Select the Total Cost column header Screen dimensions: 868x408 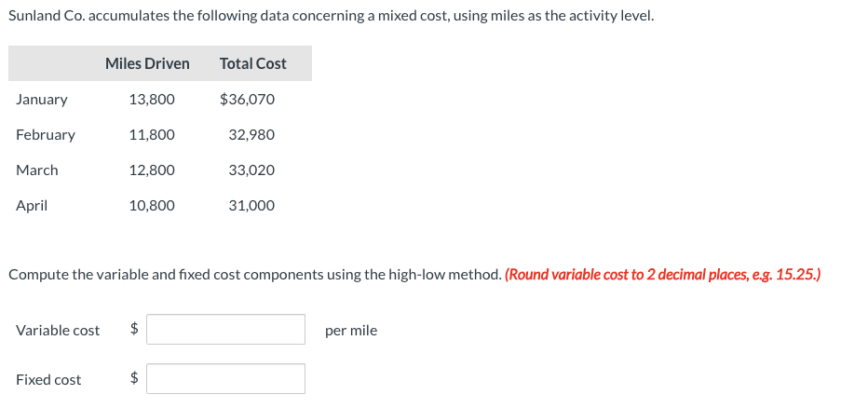(x=253, y=63)
